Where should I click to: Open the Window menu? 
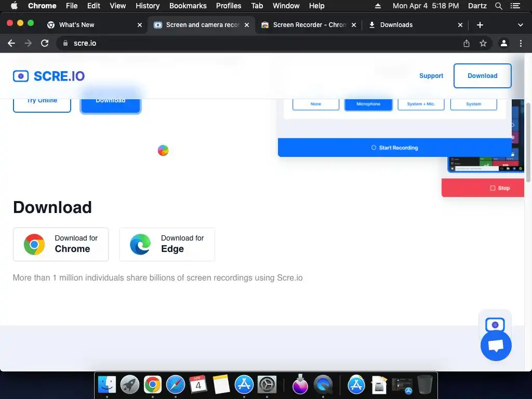click(x=286, y=6)
